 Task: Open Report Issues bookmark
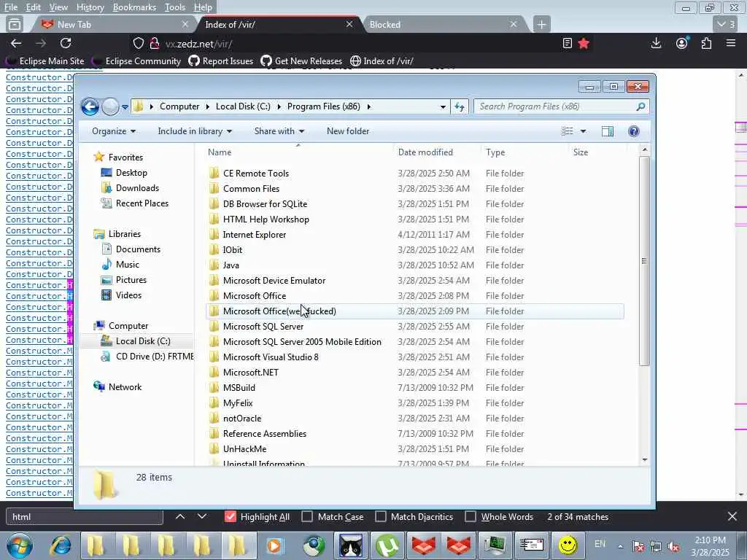(220, 61)
